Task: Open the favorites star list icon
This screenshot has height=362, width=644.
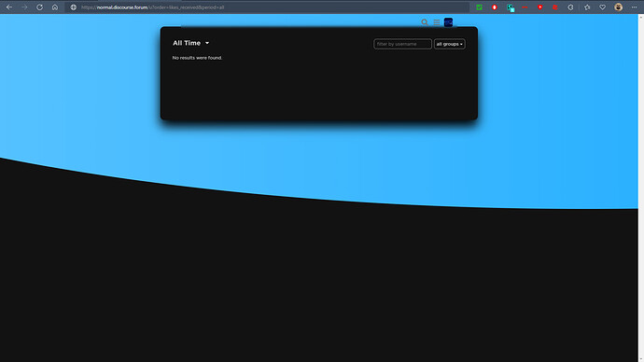Action: click(x=587, y=7)
